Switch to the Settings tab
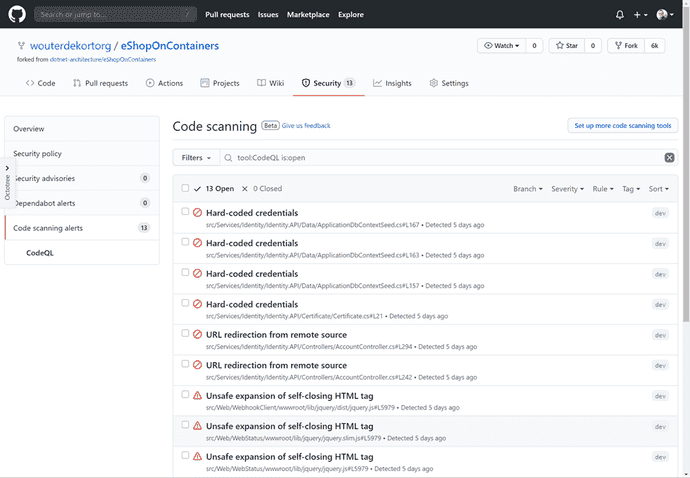This screenshot has height=478, width=690. (x=449, y=83)
